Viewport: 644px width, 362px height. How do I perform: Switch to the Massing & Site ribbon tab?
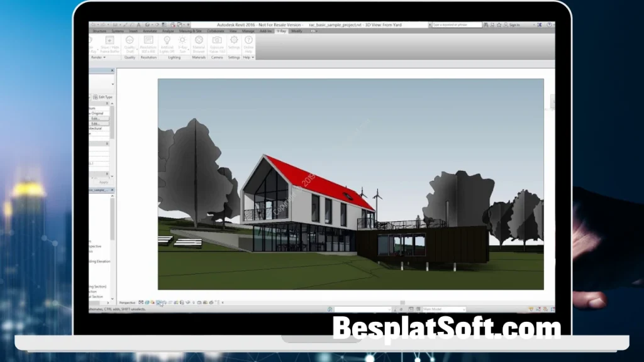[190, 31]
